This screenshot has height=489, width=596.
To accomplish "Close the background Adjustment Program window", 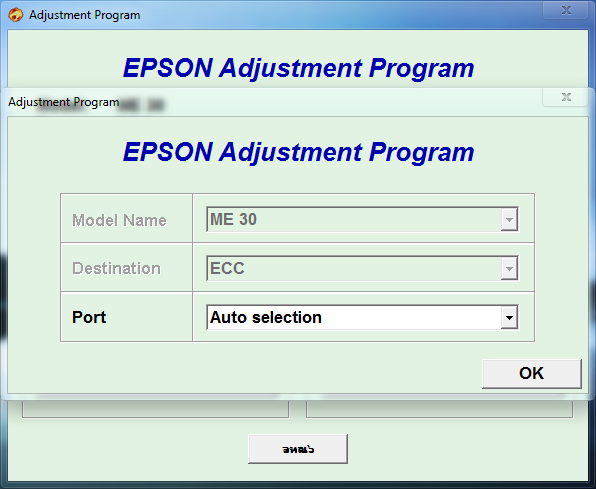I will click(x=567, y=10).
